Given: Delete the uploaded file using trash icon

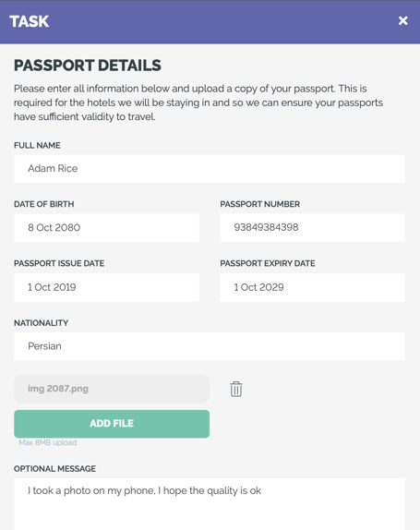Looking at the screenshot, I should click(x=236, y=389).
